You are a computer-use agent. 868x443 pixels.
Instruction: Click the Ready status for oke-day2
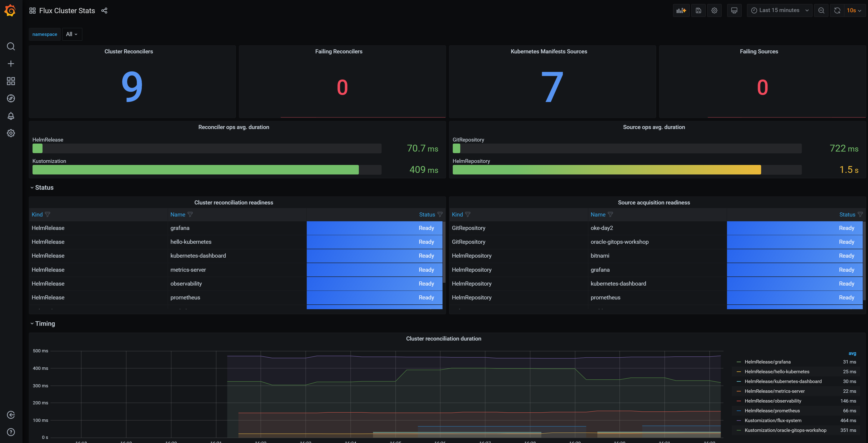click(x=795, y=228)
